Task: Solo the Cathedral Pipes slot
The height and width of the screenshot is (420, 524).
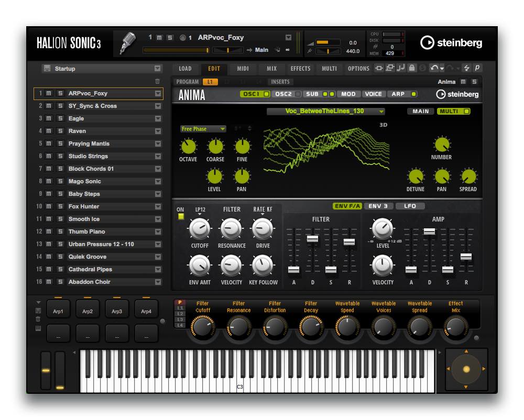Action: tap(60, 269)
